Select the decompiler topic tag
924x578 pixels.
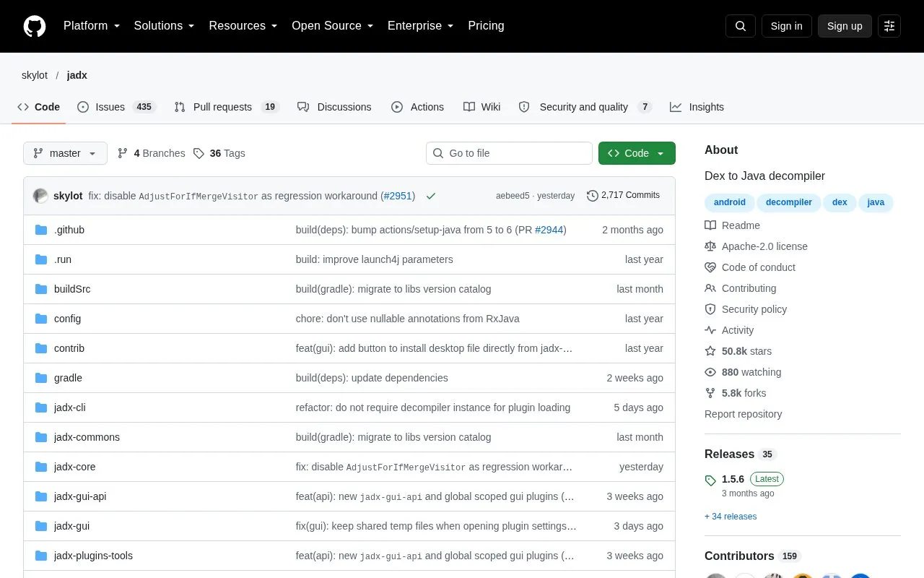[789, 202]
